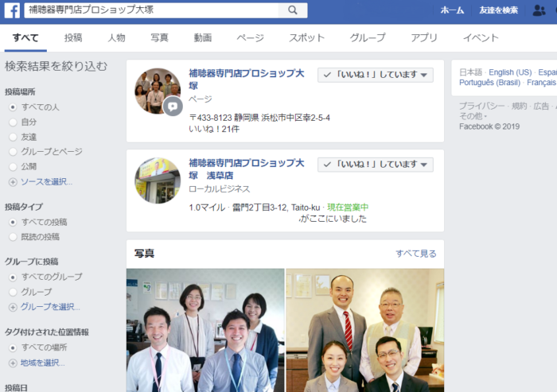
Task: Select the 公開 radio button
Action: 13,167
